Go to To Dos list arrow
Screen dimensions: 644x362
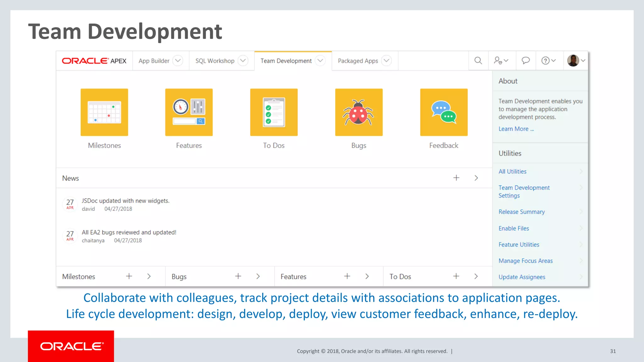476,276
